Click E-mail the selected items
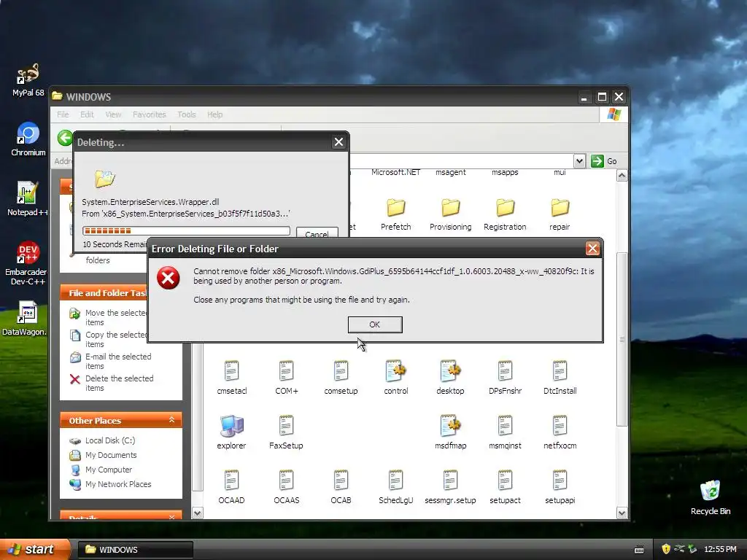Viewport: 747px width, 560px height. 111,362
